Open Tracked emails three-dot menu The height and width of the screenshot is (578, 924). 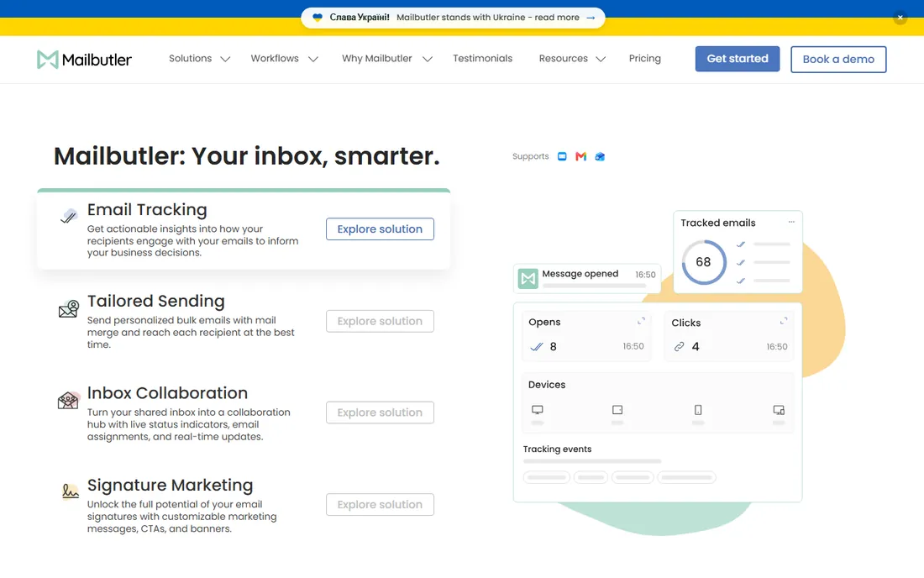(x=791, y=222)
